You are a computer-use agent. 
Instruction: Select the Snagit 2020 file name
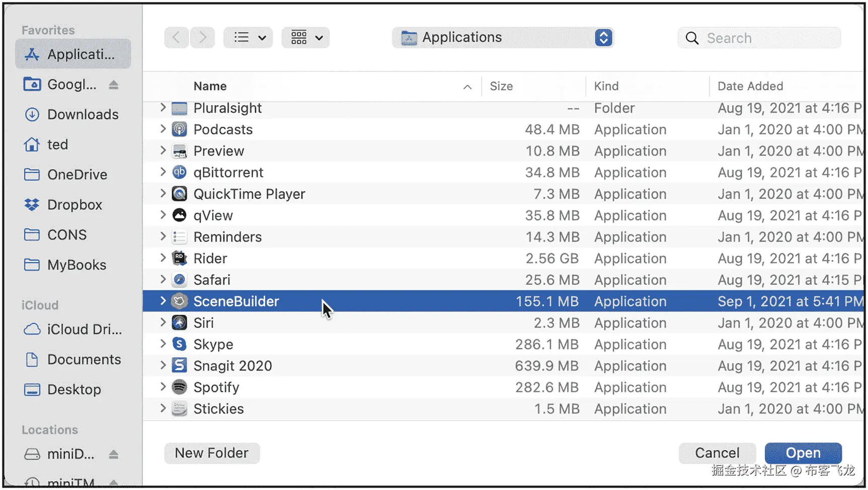[232, 366]
